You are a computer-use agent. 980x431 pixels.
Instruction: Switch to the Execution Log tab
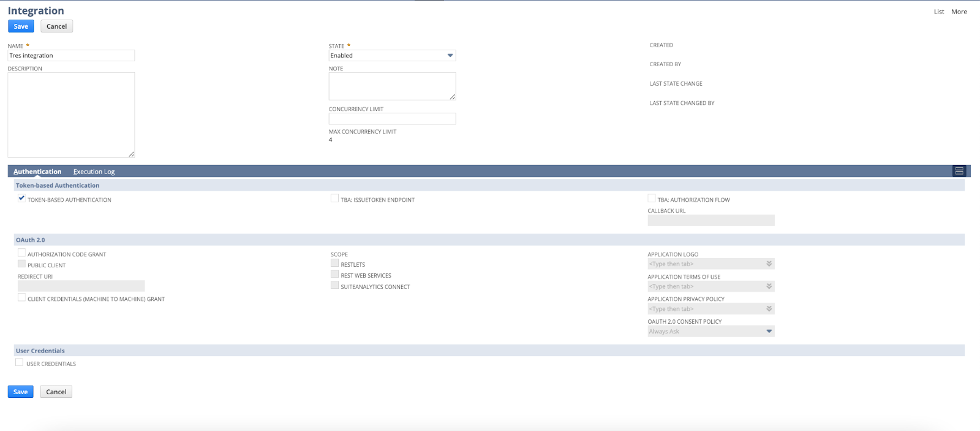(94, 172)
